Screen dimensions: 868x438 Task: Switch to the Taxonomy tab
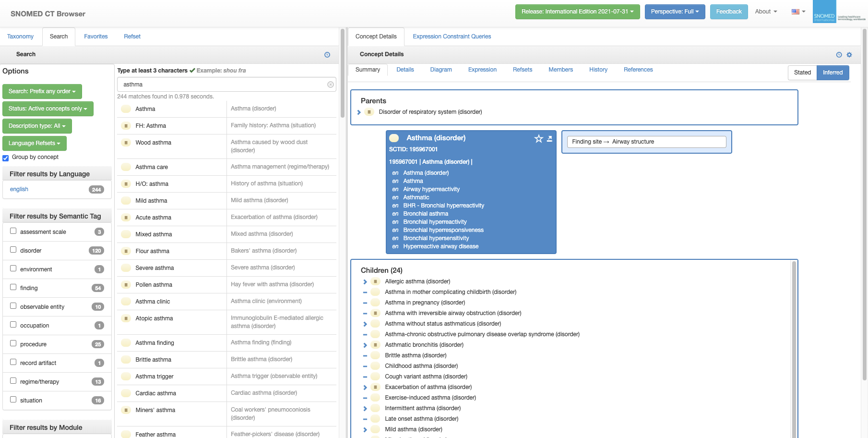[x=20, y=36]
